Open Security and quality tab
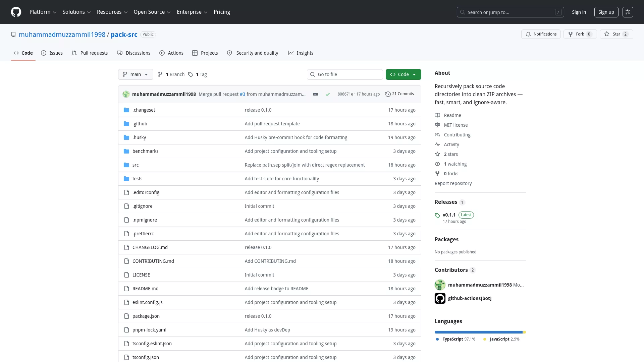The width and height of the screenshot is (644, 362). tap(253, 53)
